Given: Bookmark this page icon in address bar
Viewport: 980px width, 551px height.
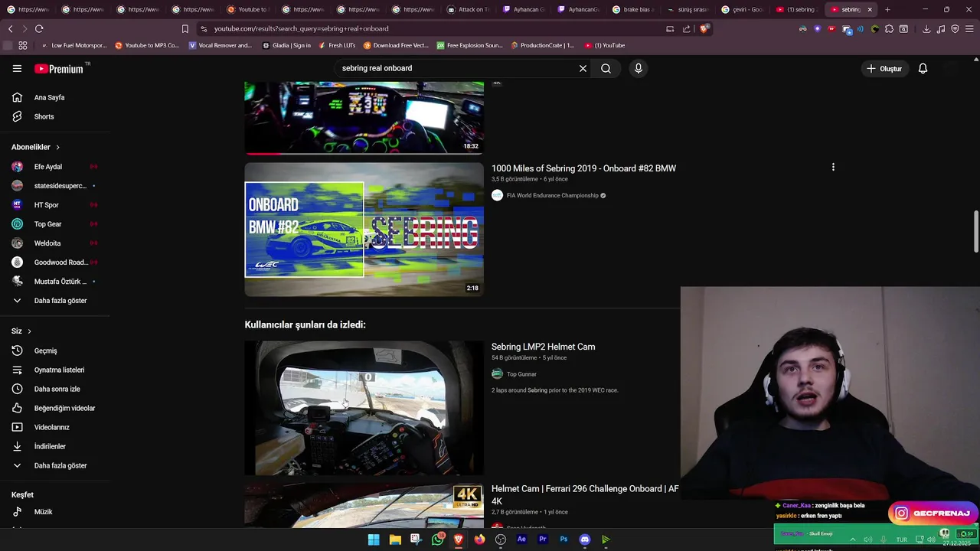Looking at the screenshot, I should [x=185, y=28].
